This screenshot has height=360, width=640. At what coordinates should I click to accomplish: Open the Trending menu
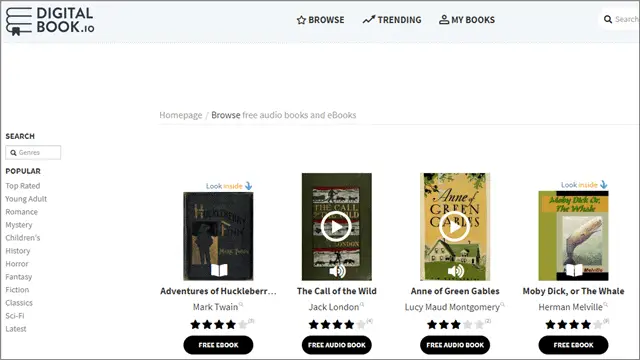tap(392, 20)
